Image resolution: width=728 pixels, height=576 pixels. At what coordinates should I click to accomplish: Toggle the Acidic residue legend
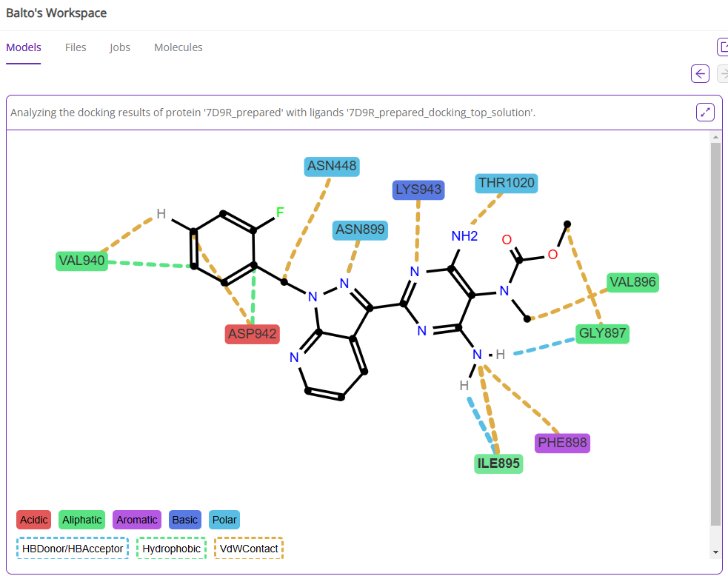(33, 520)
